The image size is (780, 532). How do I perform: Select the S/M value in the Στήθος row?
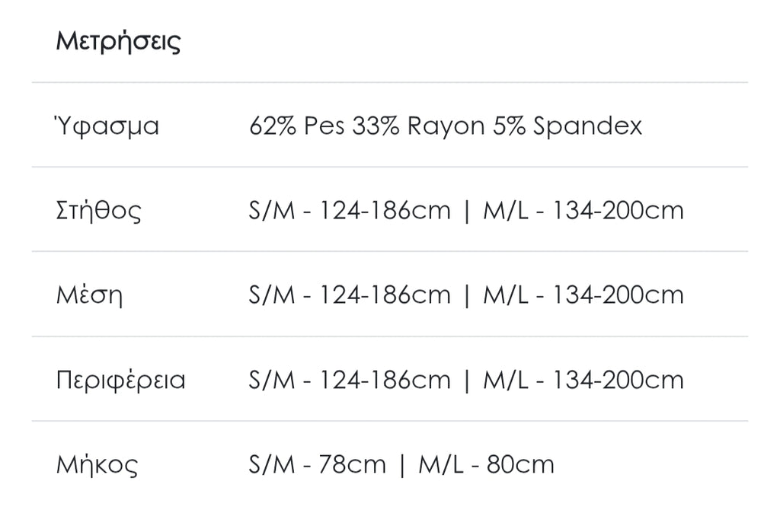350,210
